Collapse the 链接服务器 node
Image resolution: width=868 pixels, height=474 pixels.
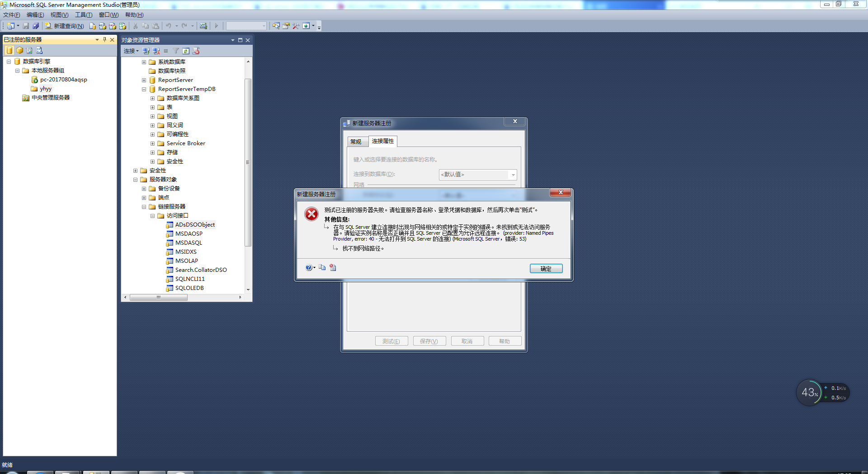tap(144, 207)
